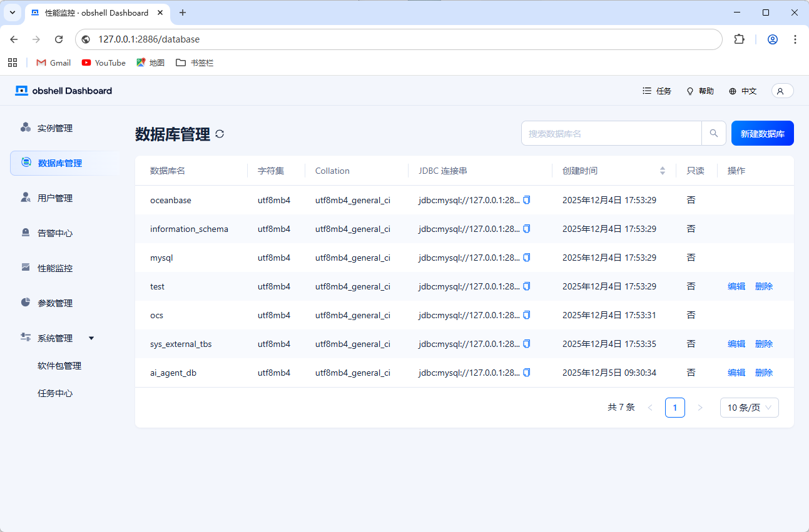This screenshot has height=532, width=809.
Task: Open the 10 条/页 page size dropdown
Action: click(x=749, y=408)
